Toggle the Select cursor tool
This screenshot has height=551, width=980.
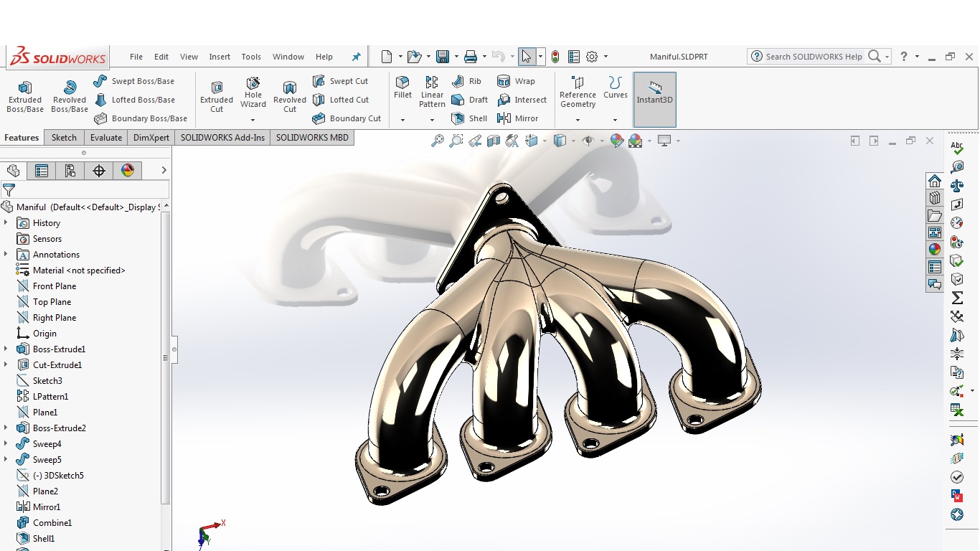click(527, 57)
